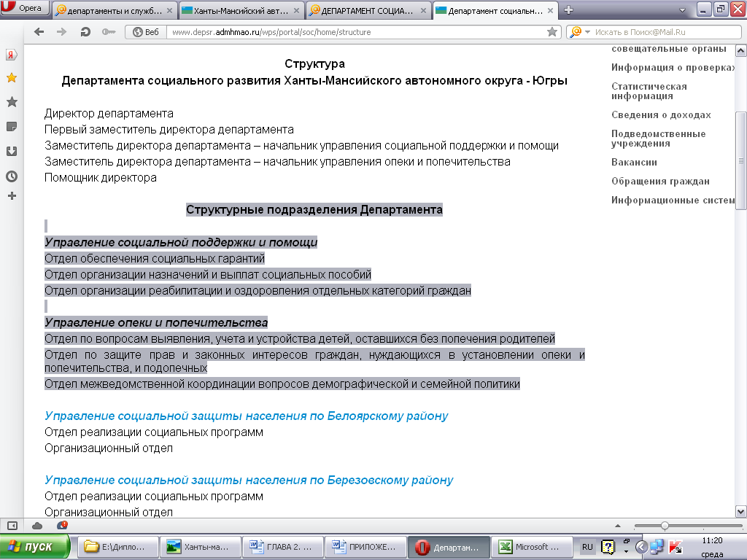Image resolution: width=747 pixels, height=560 pixels.
Task: Open the Notes sidebar panel
Action: 12,127
